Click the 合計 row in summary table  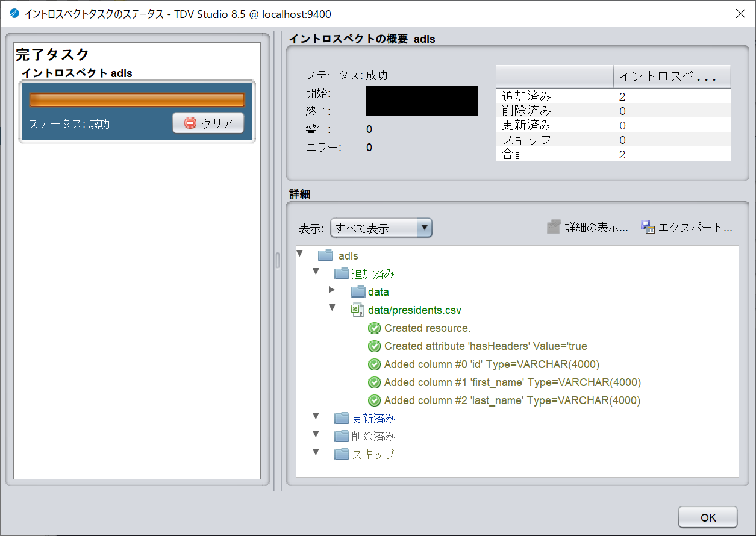pyautogui.click(x=613, y=154)
